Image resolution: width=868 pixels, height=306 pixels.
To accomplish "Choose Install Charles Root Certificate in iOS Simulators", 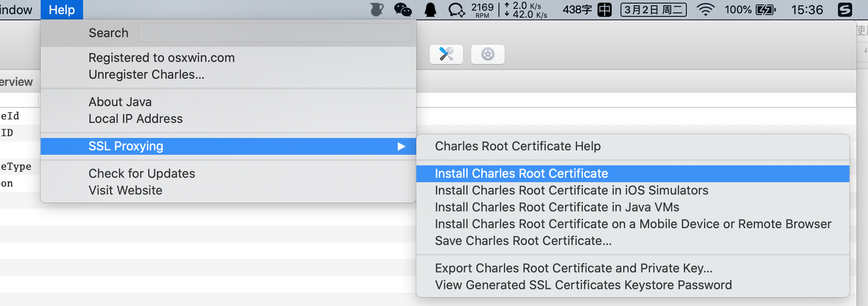I will coord(571,191).
